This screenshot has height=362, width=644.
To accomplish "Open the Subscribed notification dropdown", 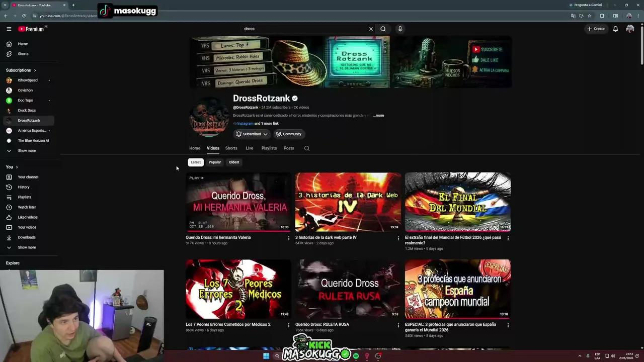I will tap(252, 134).
